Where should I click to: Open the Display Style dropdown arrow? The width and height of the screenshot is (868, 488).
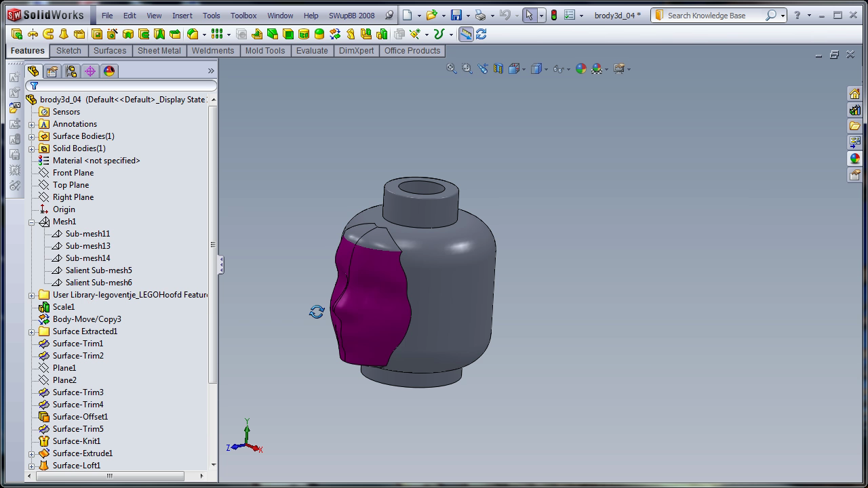click(546, 69)
